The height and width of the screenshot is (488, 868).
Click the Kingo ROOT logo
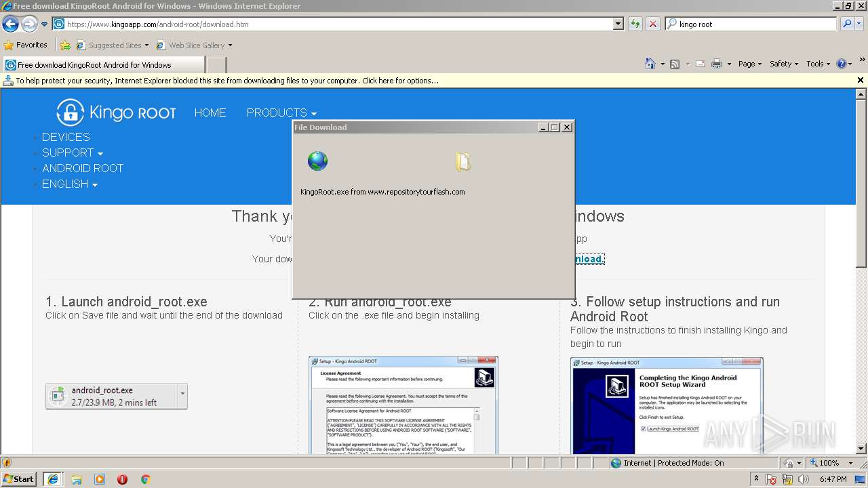[116, 113]
